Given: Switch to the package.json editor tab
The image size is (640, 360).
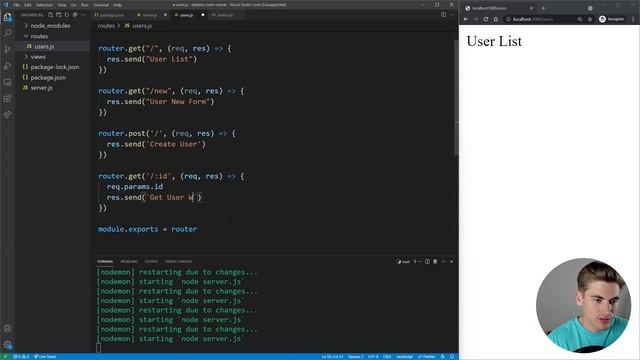Looking at the screenshot, I should (x=109, y=15).
